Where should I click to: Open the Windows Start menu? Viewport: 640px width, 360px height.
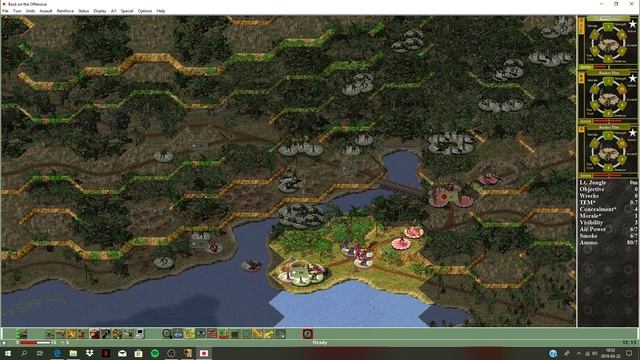[x=7, y=353]
